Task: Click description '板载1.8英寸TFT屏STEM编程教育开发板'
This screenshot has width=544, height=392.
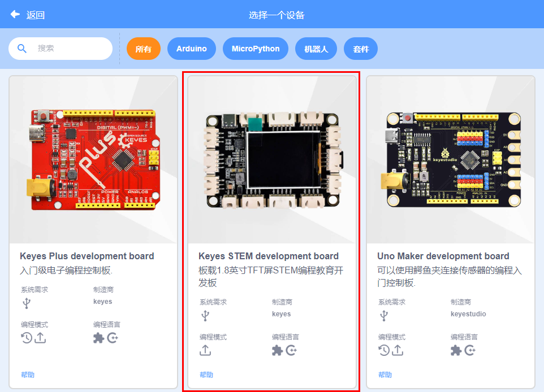Action: (x=271, y=277)
